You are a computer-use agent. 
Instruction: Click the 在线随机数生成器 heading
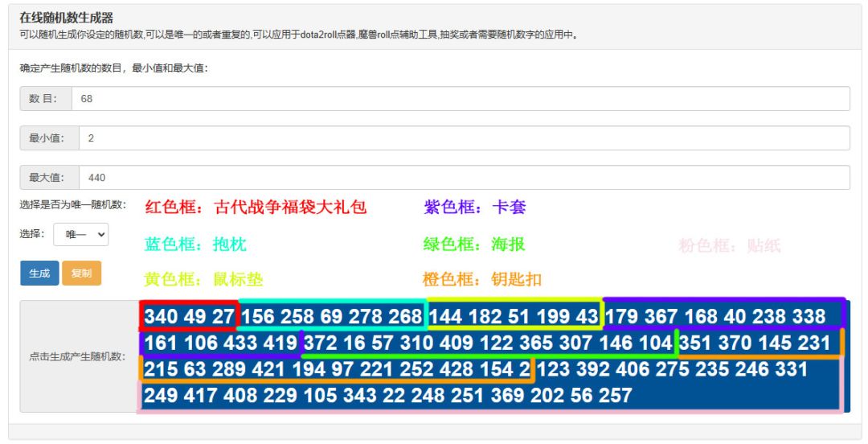[x=67, y=18]
